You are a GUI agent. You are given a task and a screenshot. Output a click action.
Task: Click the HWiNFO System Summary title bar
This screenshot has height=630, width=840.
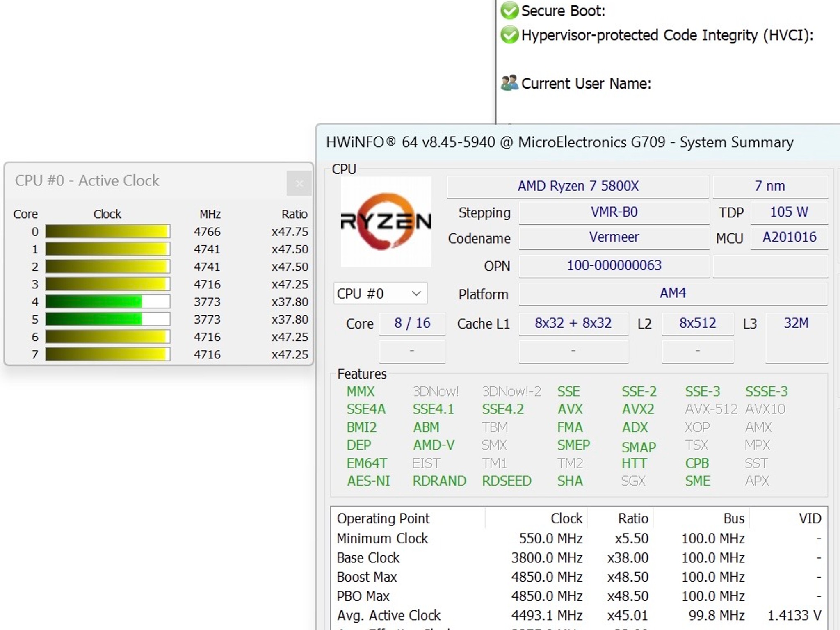578,142
